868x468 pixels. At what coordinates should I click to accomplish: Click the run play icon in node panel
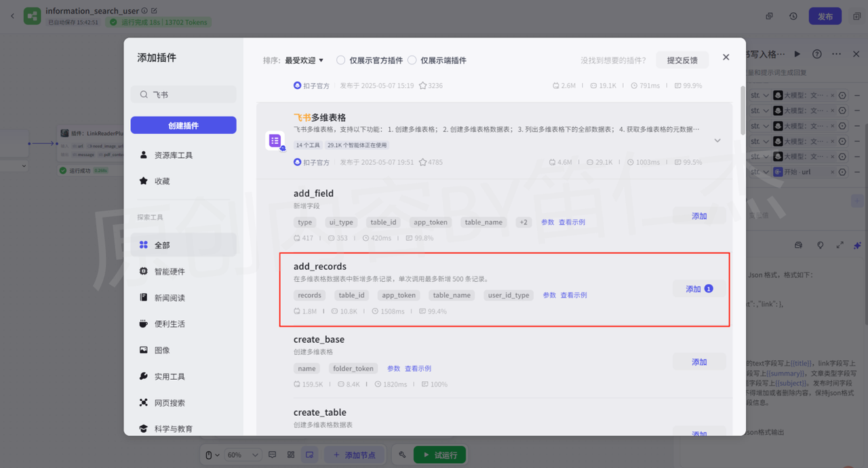[x=797, y=54]
